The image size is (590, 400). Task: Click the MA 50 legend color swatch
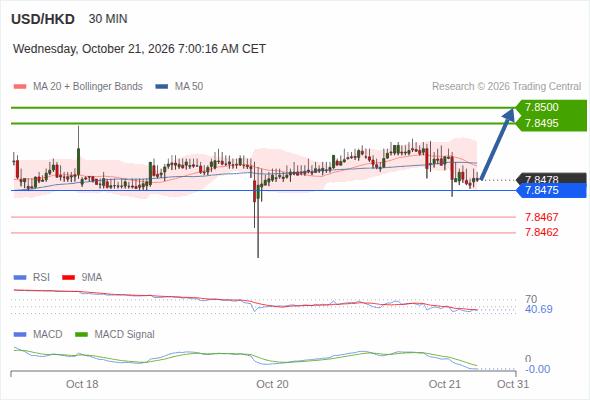pyautogui.click(x=162, y=87)
